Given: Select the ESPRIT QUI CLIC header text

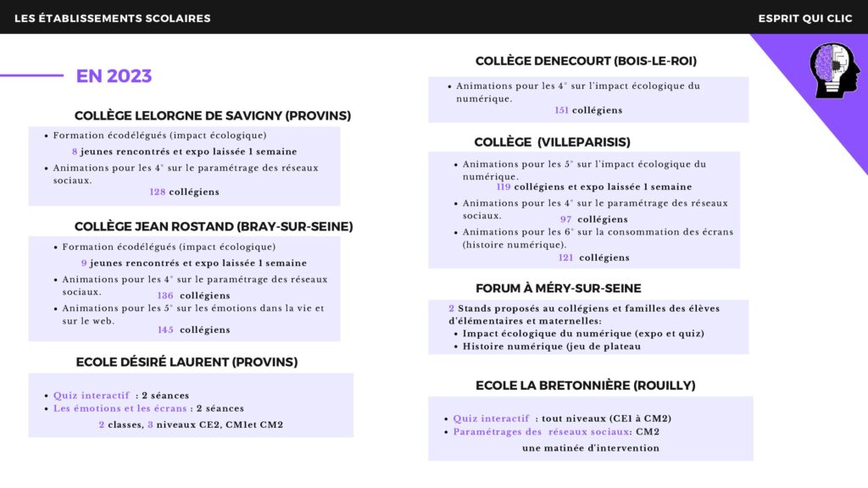Looking at the screenshot, I should [805, 19].
